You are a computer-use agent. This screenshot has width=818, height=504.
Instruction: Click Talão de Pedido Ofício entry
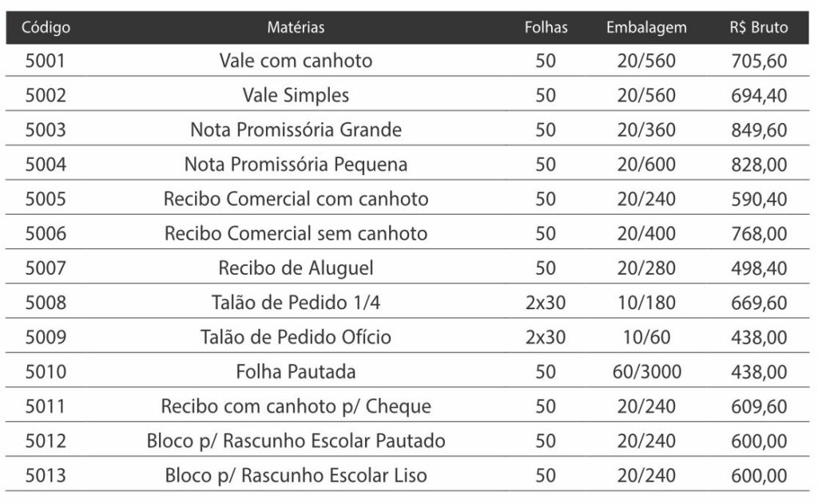pyautogui.click(x=296, y=337)
